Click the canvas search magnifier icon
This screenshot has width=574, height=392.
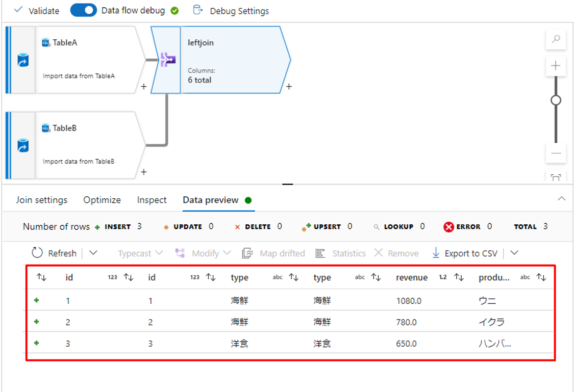tap(556, 39)
